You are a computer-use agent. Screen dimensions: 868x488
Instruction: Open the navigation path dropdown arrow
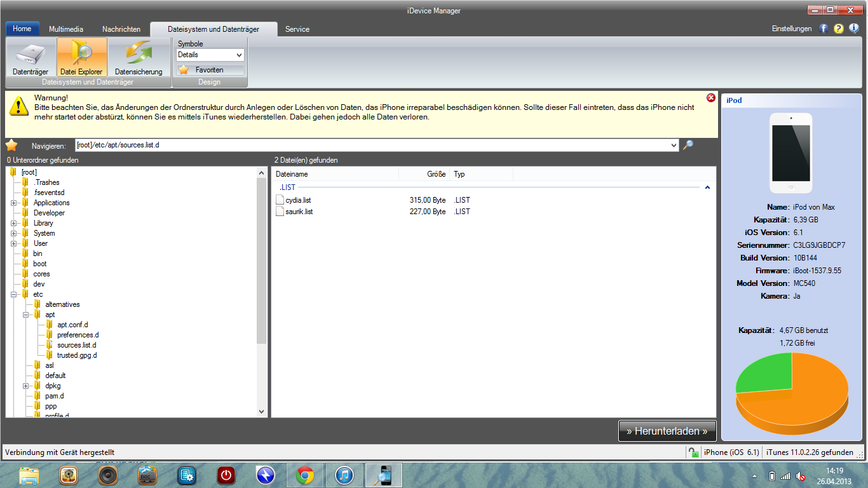click(x=674, y=146)
